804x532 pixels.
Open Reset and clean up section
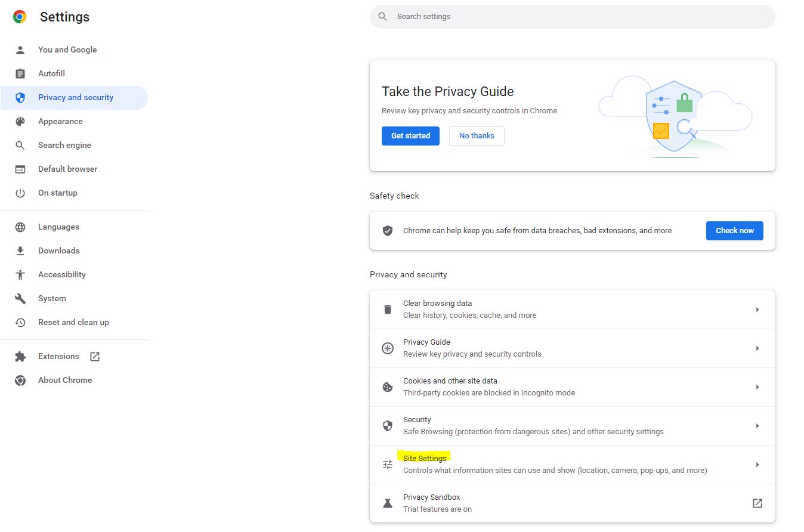point(74,322)
